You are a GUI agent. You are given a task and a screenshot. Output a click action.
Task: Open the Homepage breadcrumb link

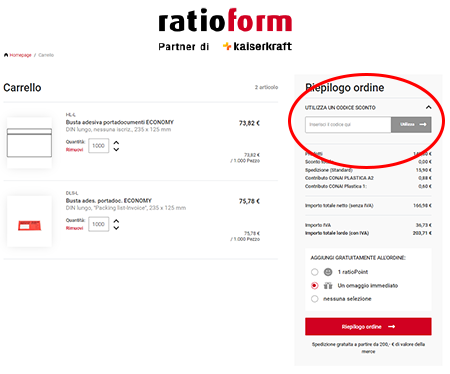(x=20, y=55)
